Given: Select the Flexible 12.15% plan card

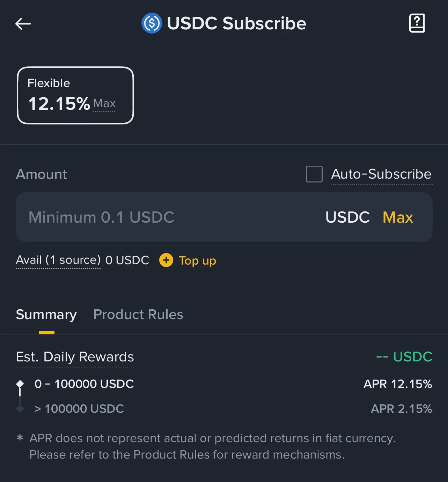Looking at the screenshot, I should pyautogui.click(x=75, y=95).
